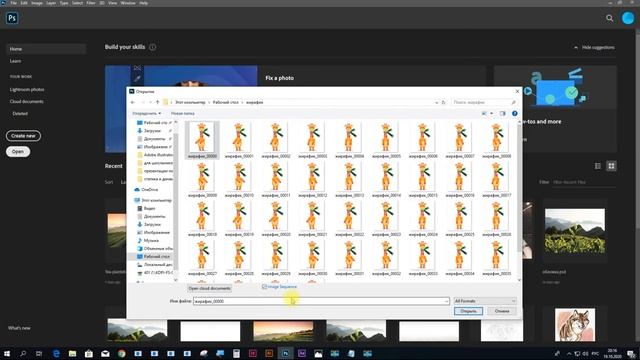Click Open cloud documents button
The width and height of the screenshot is (640, 360).
[209, 288]
